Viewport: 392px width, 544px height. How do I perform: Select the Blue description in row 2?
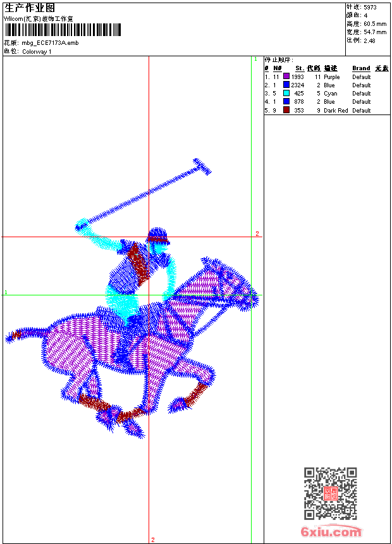(329, 85)
